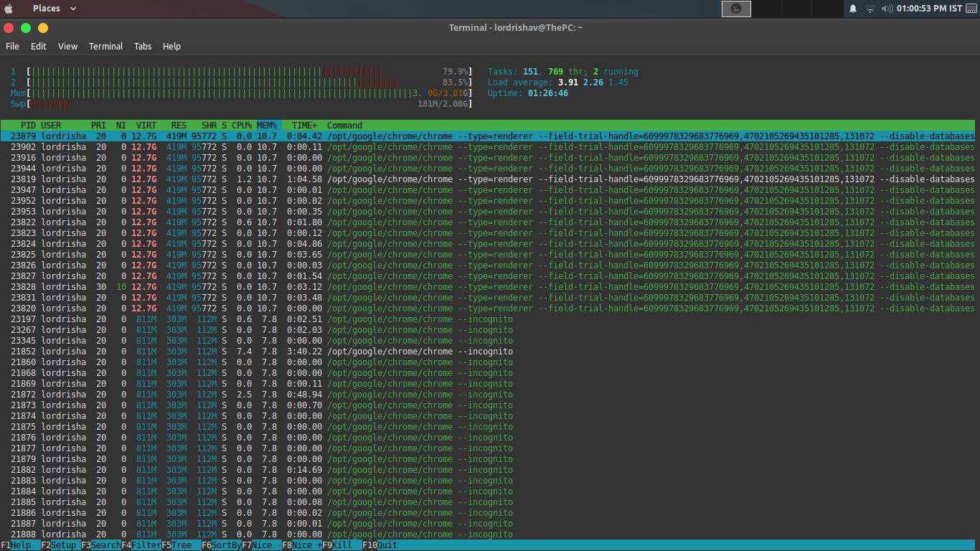
Task: Click the Uptime 01:26:46 text
Action: point(528,93)
